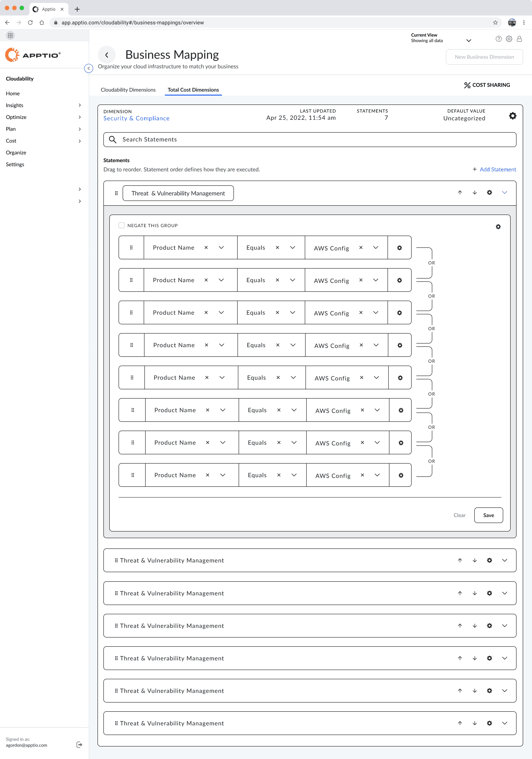Clear AWS Config value in the first condition
Viewport: 532px width, 759px height.
(361, 247)
